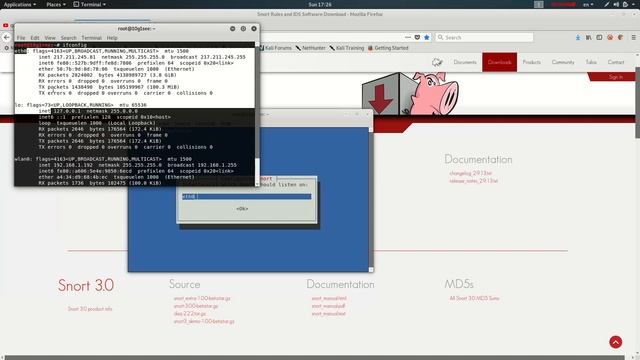Click Firefox back arrow button
This screenshot has width=640, height=360.
pyautogui.click(x=7, y=37)
